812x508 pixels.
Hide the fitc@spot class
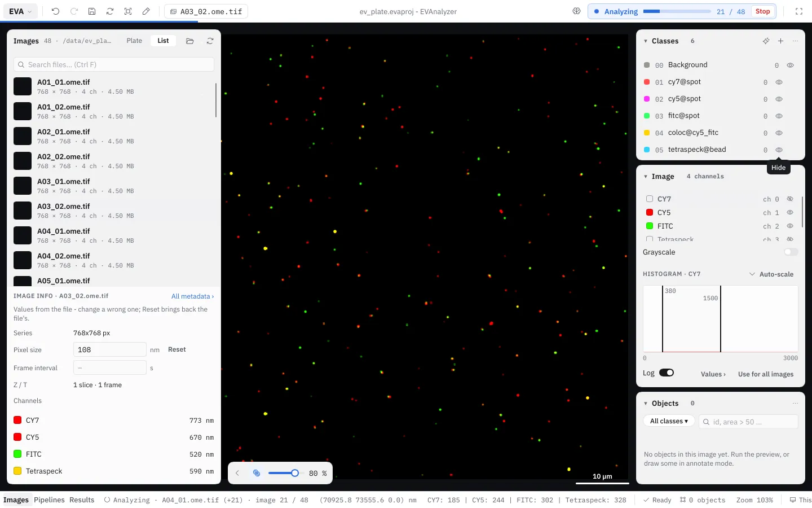(x=779, y=116)
